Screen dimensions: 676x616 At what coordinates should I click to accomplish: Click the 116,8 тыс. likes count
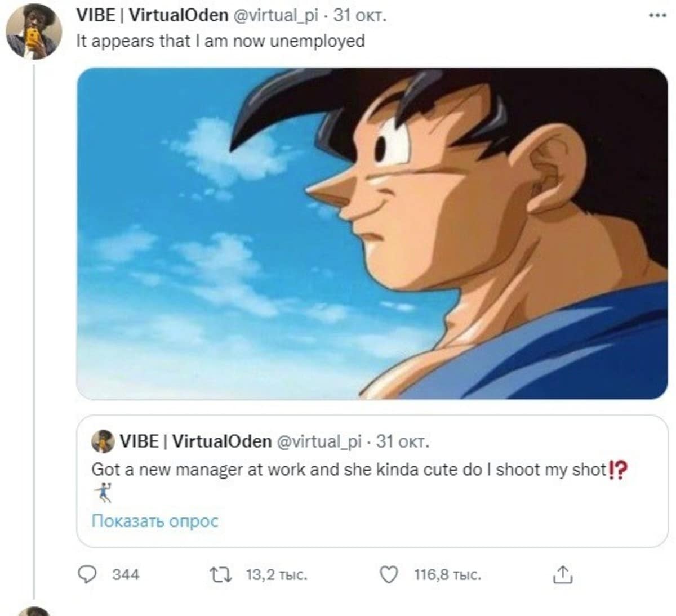447,575
